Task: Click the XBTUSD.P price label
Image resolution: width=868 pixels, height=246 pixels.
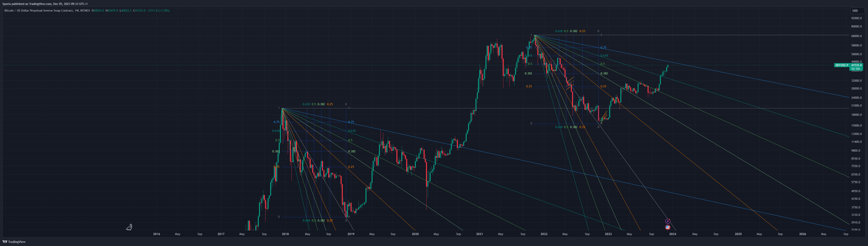Action: click(x=842, y=65)
